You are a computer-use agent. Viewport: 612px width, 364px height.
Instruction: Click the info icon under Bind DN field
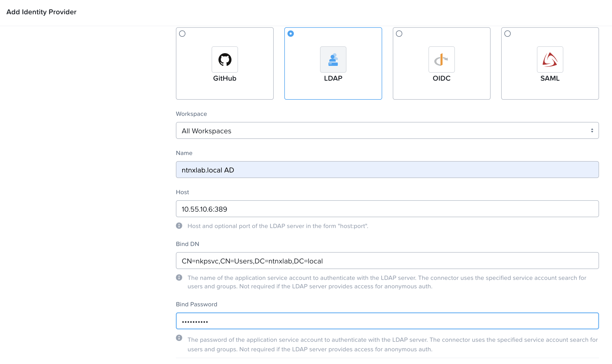tap(179, 277)
